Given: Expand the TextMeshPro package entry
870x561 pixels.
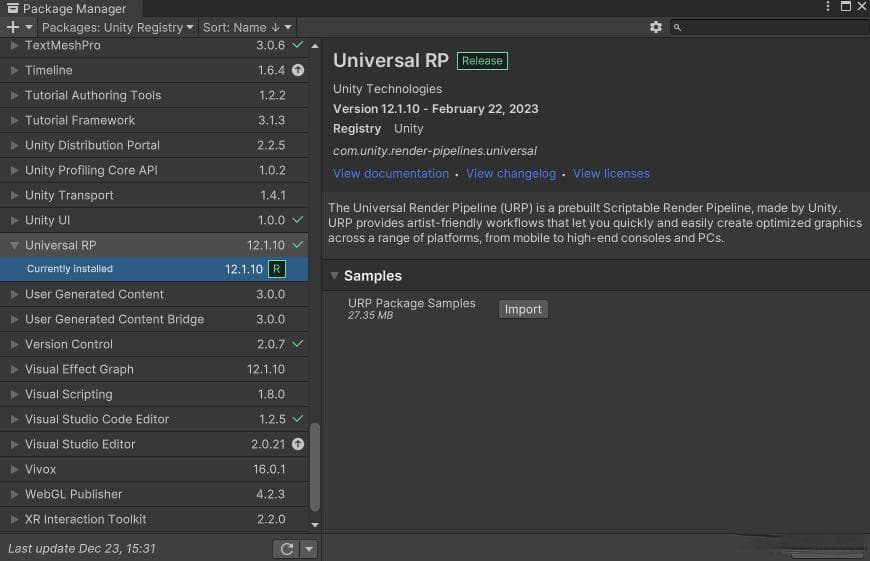Looking at the screenshot, I should [14, 45].
